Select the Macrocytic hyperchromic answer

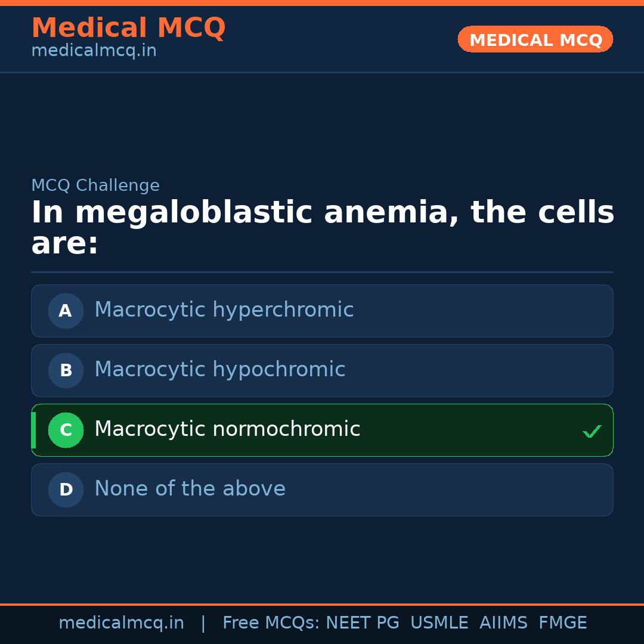point(224,310)
